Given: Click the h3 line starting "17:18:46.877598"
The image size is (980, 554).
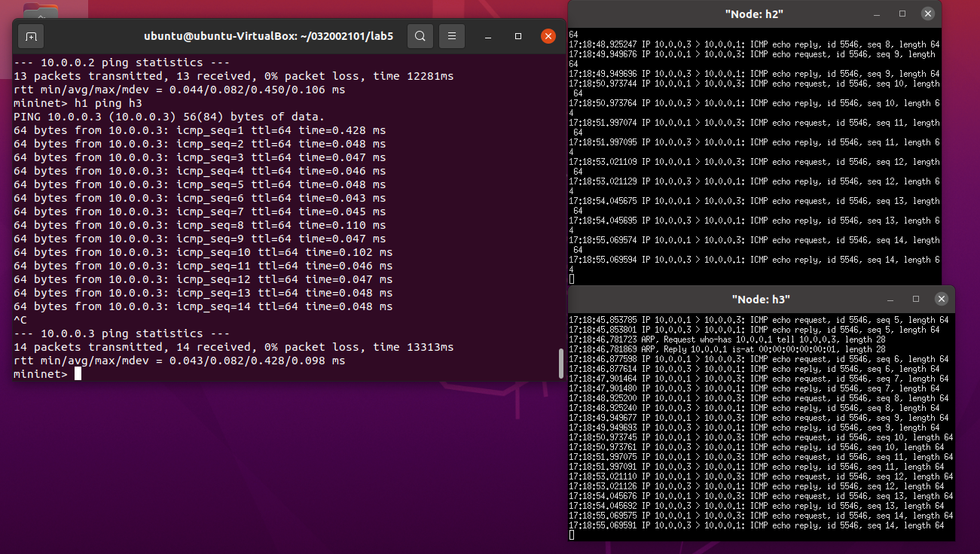Looking at the screenshot, I should [759, 359].
